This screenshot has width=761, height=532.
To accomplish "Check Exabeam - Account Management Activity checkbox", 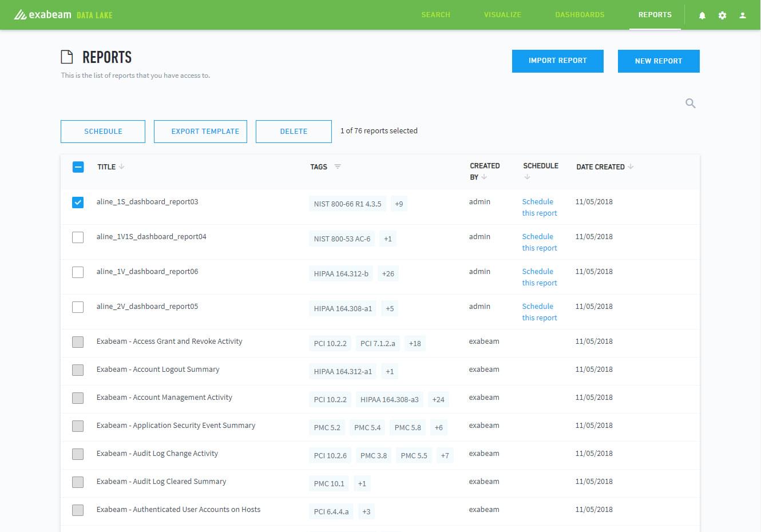I will coord(78,398).
